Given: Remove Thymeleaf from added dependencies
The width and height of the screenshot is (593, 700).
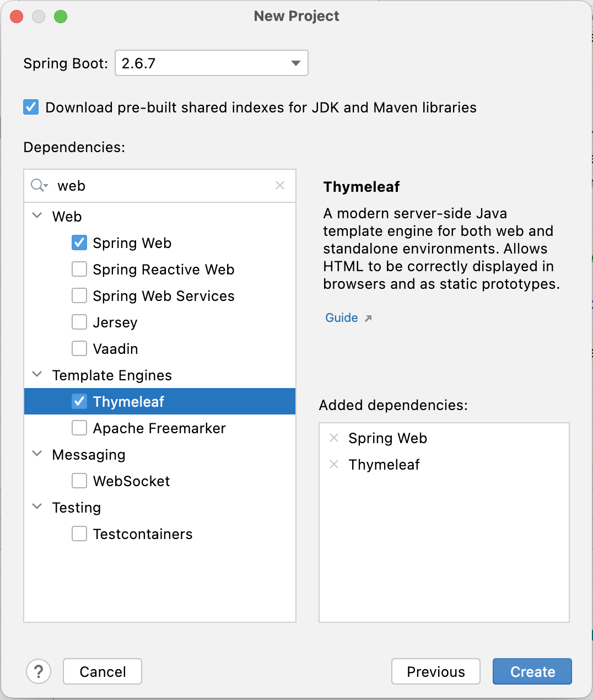Looking at the screenshot, I should click(x=334, y=465).
